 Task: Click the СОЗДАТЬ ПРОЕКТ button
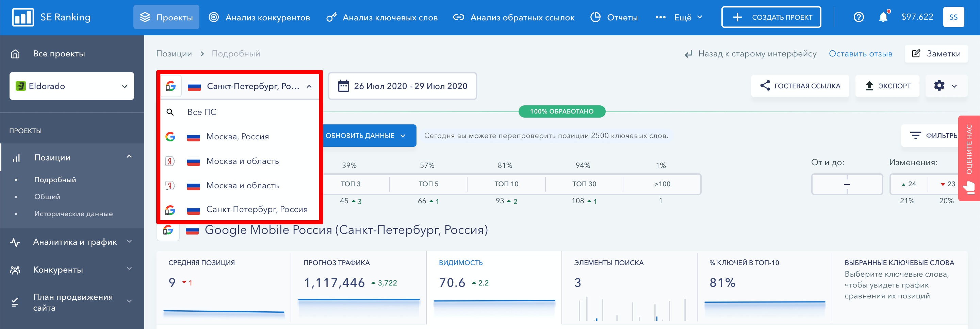pyautogui.click(x=771, y=17)
